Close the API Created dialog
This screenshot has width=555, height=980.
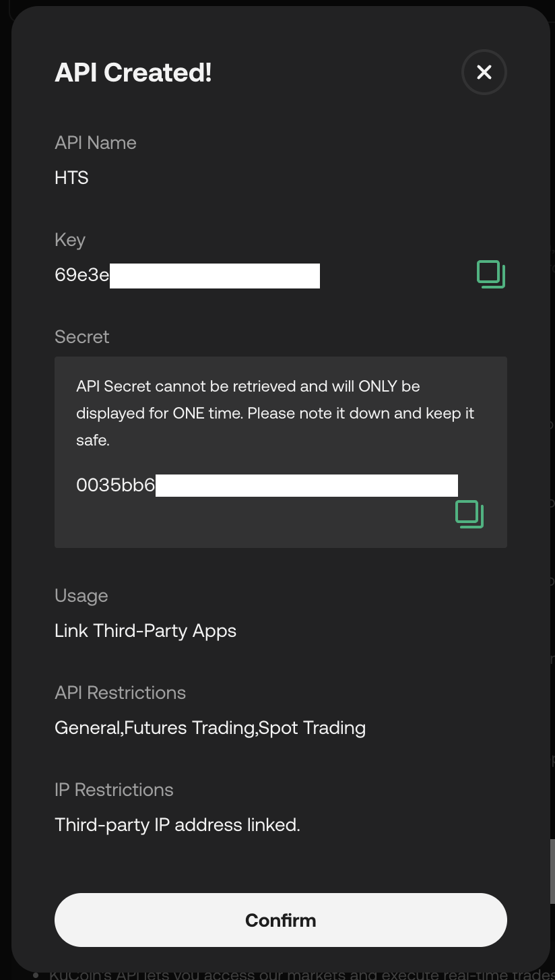(x=484, y=72)
